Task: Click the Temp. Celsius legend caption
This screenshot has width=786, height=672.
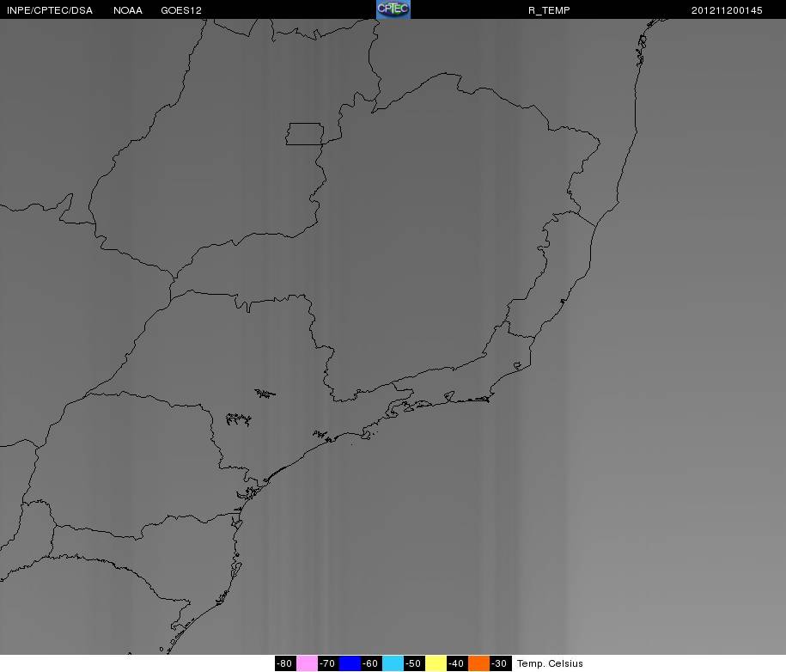Action: coord(550,663)
